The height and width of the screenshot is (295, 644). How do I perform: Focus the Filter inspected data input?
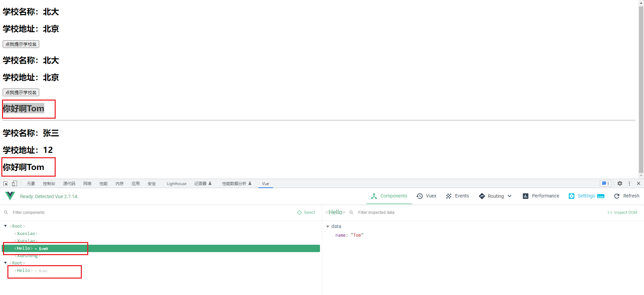pyautogui.click(x=480, y=213)
